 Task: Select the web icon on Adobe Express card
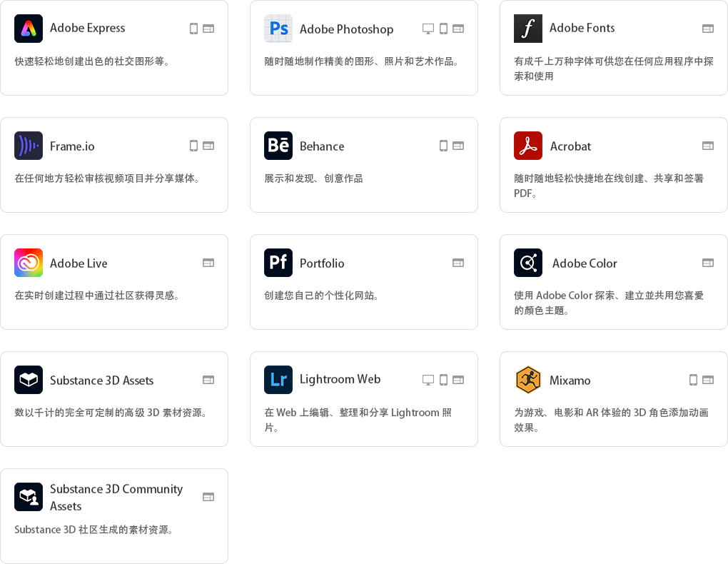[x=208, y=29]
